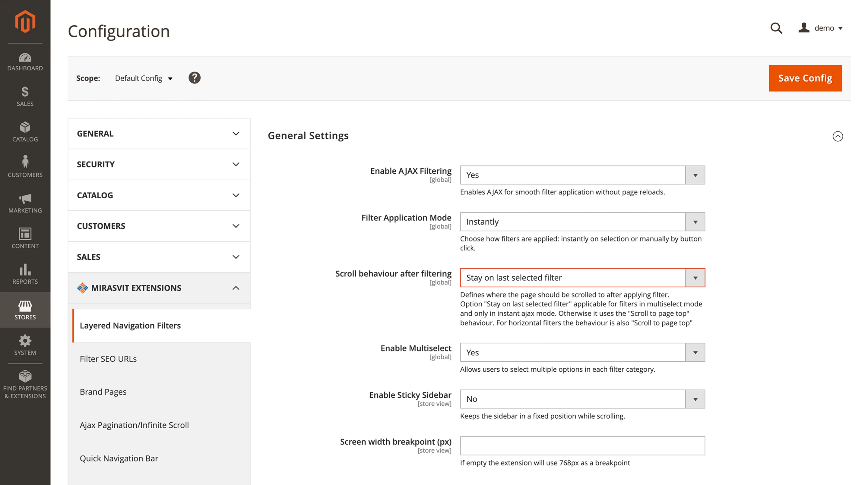
Task: Select the Brand Pages menu item
Action: coord(103,392)
